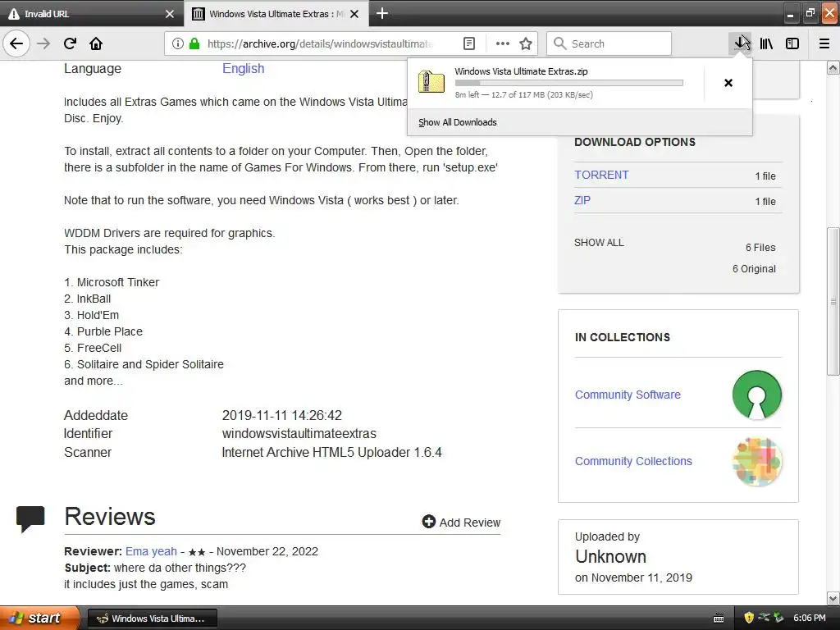Image resolution: width=840 pixels, height=630 pixels.
Task: Click the address bar URL field
Action: [322, 43]
